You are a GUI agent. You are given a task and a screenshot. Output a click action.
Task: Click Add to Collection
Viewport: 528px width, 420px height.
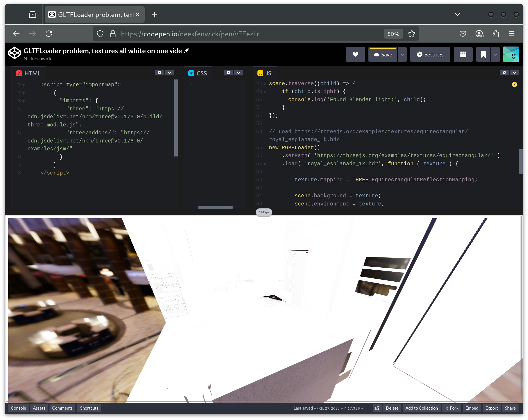pyautogui.click(x=422, y=408)
